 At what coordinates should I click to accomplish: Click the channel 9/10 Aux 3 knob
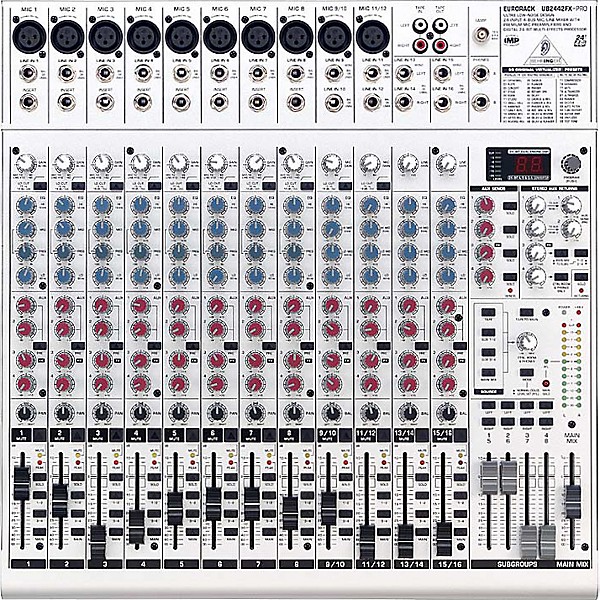click(332, 360)
